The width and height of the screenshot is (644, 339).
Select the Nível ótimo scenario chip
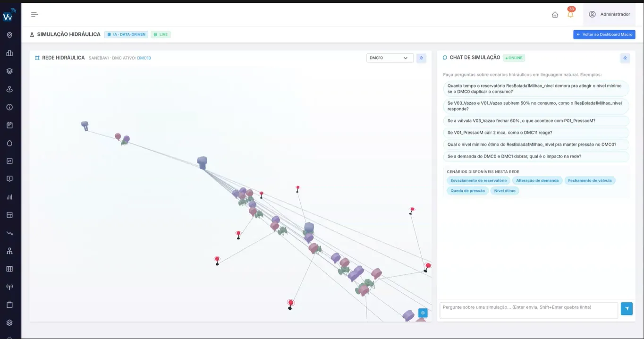505,191
